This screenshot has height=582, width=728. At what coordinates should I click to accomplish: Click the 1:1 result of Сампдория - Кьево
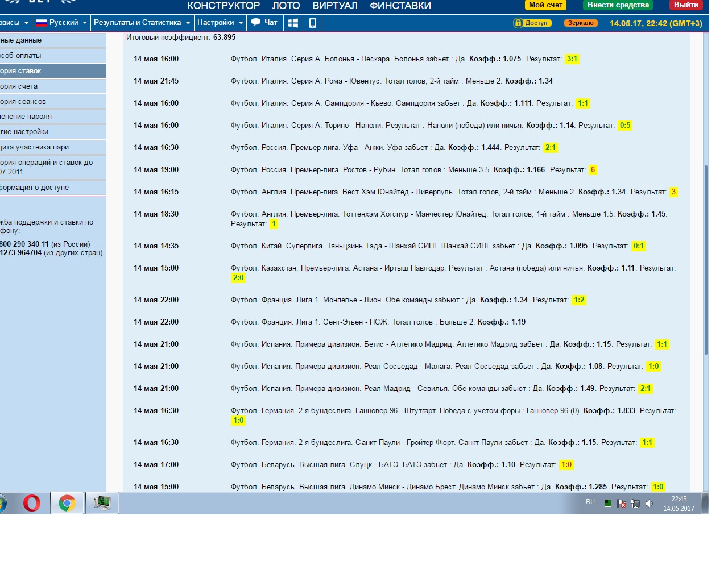point(583,103)
